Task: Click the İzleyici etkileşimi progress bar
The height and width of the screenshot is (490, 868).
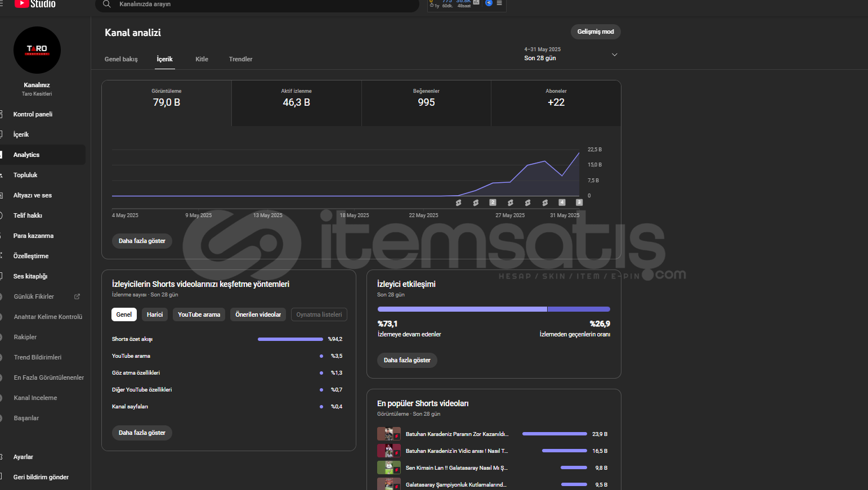Action: [494, 309]
